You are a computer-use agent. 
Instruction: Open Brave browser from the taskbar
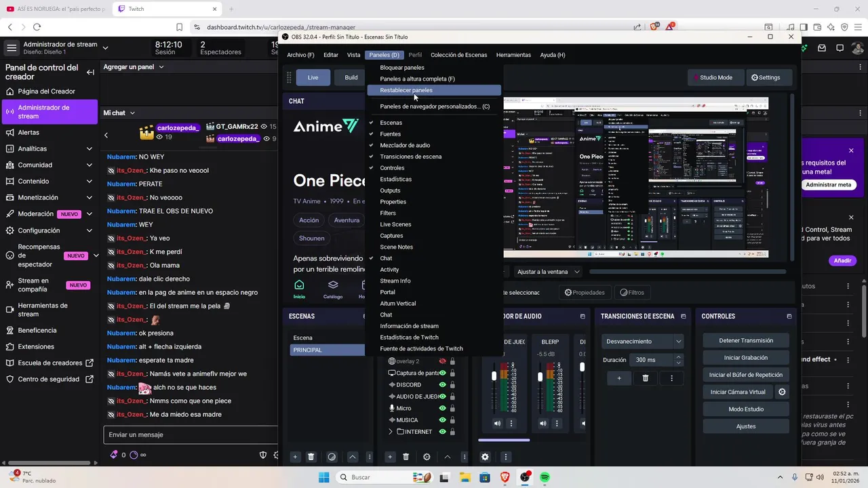(505, 477)
